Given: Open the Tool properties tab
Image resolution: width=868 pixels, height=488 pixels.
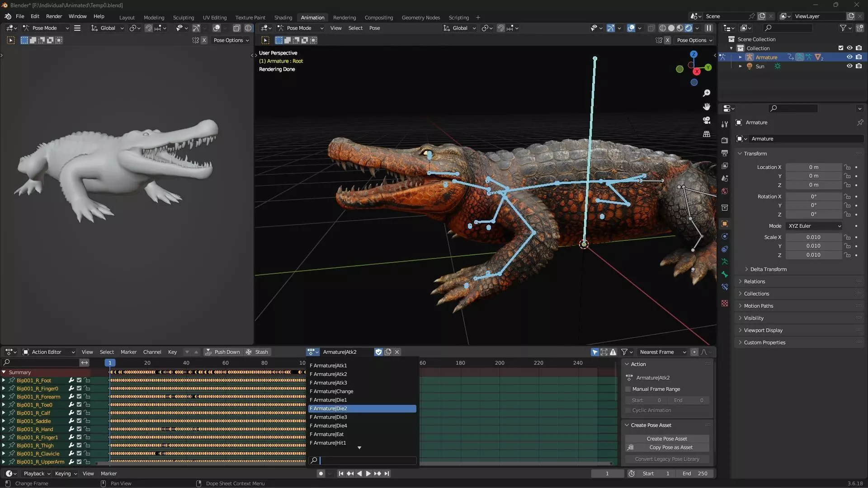Looking at the screenshot, I should pos(725,124).
